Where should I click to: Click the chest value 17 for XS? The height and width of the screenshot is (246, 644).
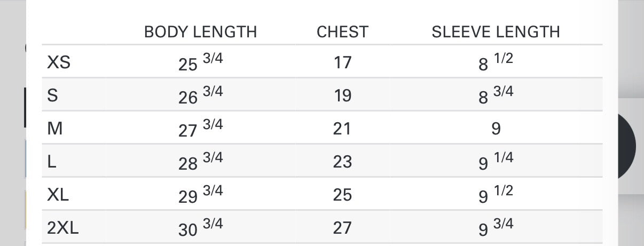click(342, 63)
